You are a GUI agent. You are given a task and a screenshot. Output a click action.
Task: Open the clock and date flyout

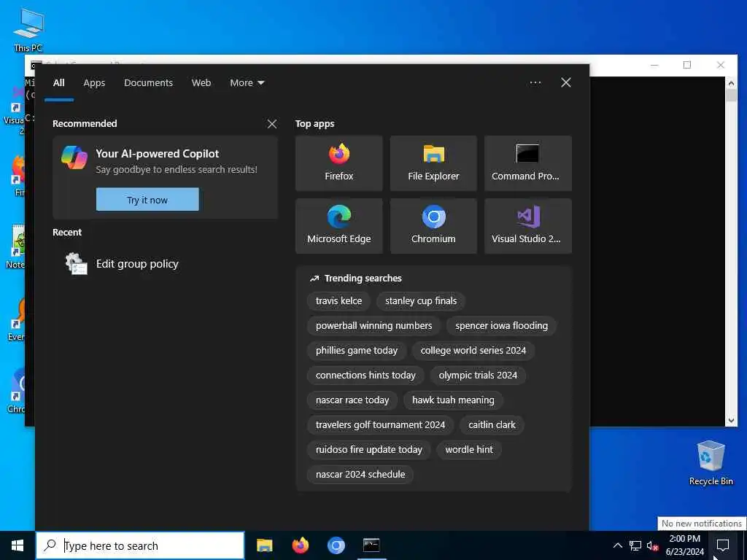(684, 545)
